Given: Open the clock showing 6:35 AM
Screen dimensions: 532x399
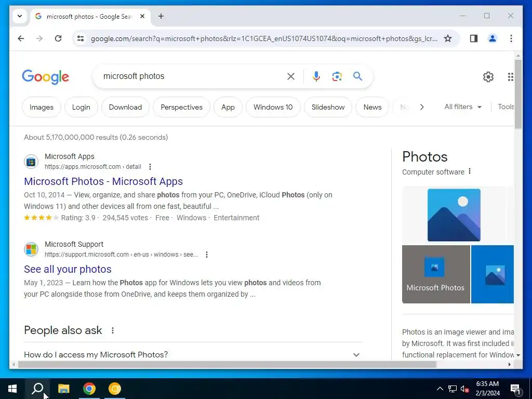Looking at the screenshot, I should 487,389.
